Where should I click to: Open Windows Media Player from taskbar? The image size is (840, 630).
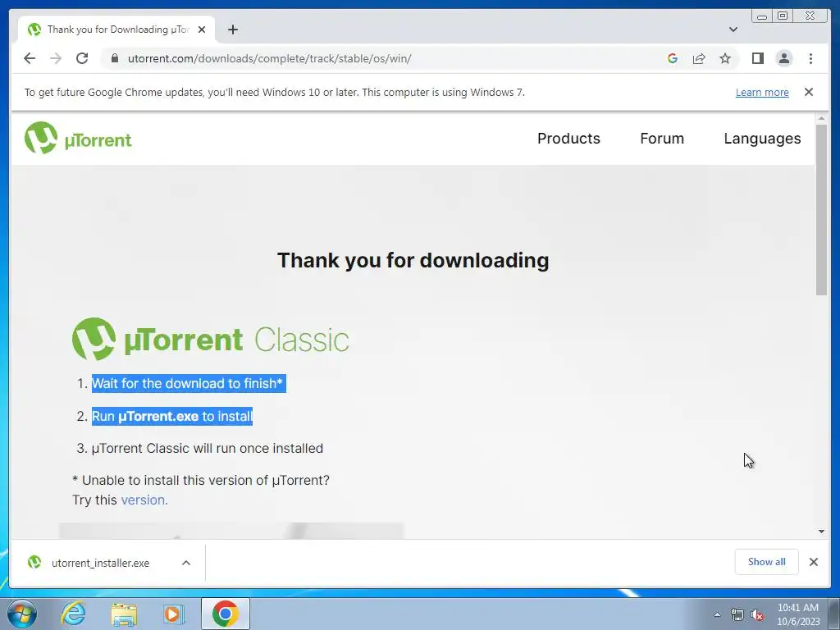point(174,614)
